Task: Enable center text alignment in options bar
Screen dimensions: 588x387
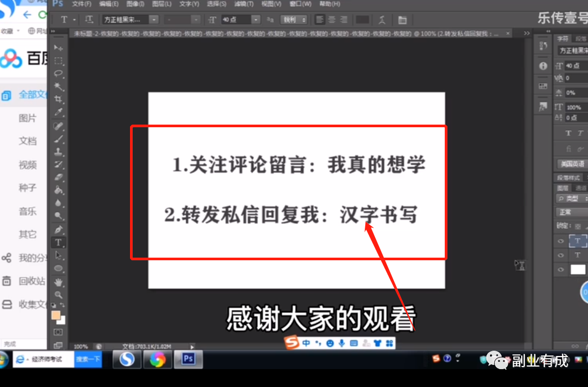Action: tap(331, 19)
